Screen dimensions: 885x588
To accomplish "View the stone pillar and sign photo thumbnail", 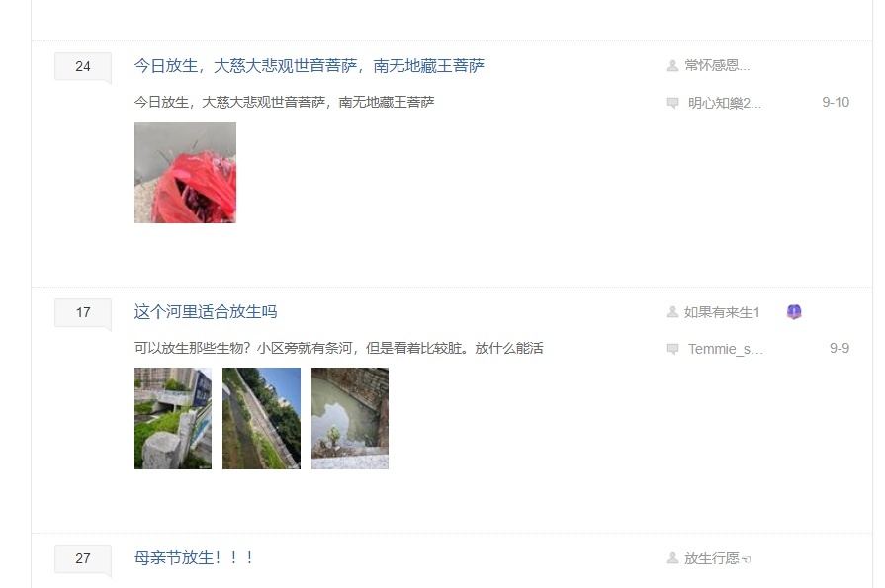I will click(x=173, y=418).
